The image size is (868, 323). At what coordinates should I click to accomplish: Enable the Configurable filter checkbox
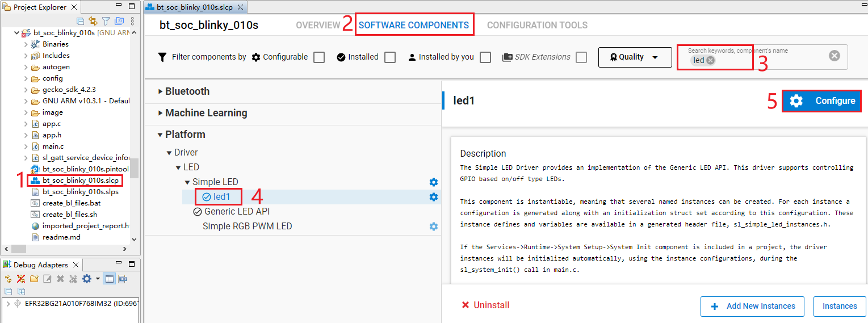[319, 57]
